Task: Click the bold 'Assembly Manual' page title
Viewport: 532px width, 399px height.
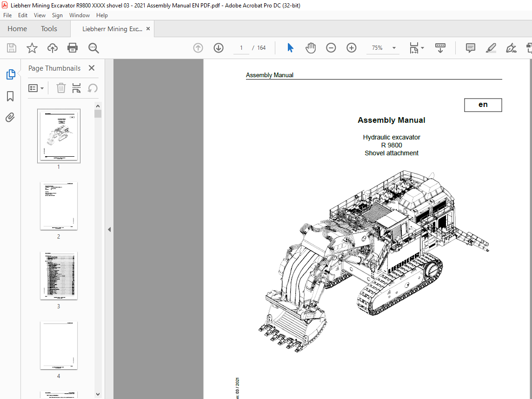Action: (391, 120)
